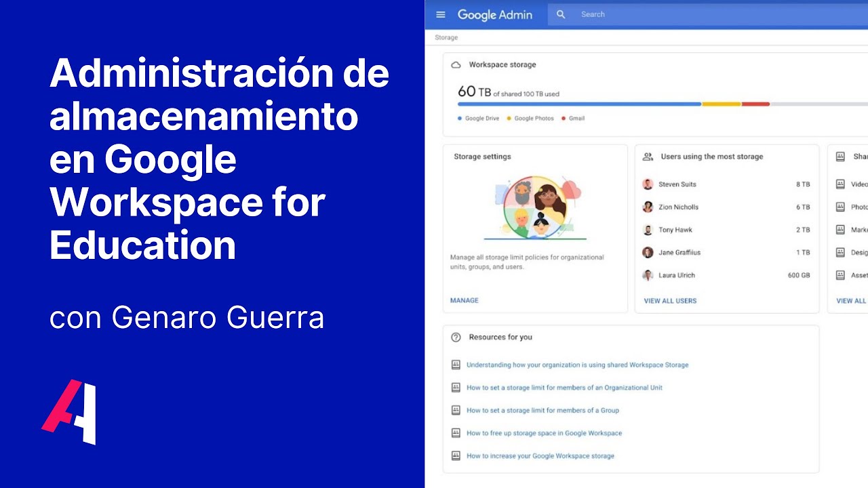Screen dimensions: 868x488
Task: Open the hamburger main menu in Google Admin
Action: click(x=441, y=14)
